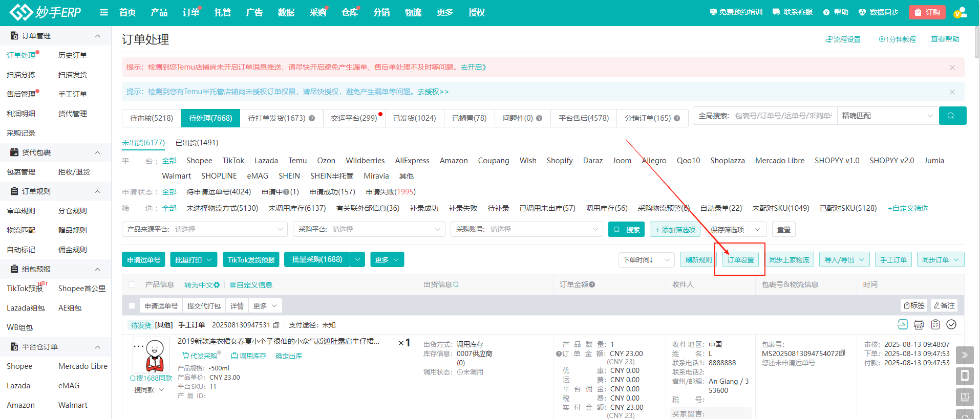
Task: Tick the checkbox in the batch action row
Action: coord(132,306)
